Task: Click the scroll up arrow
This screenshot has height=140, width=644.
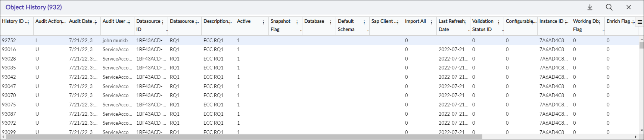Action: [641, 39]
